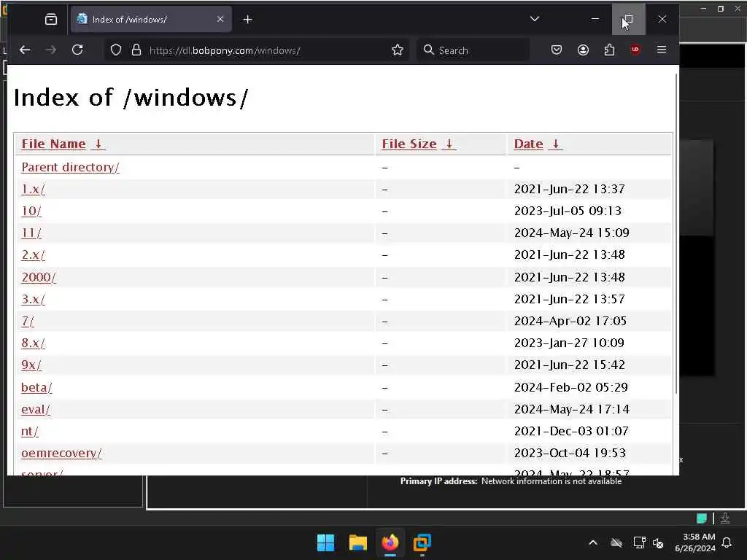Open the muted volume tray icon

(659, 542)
